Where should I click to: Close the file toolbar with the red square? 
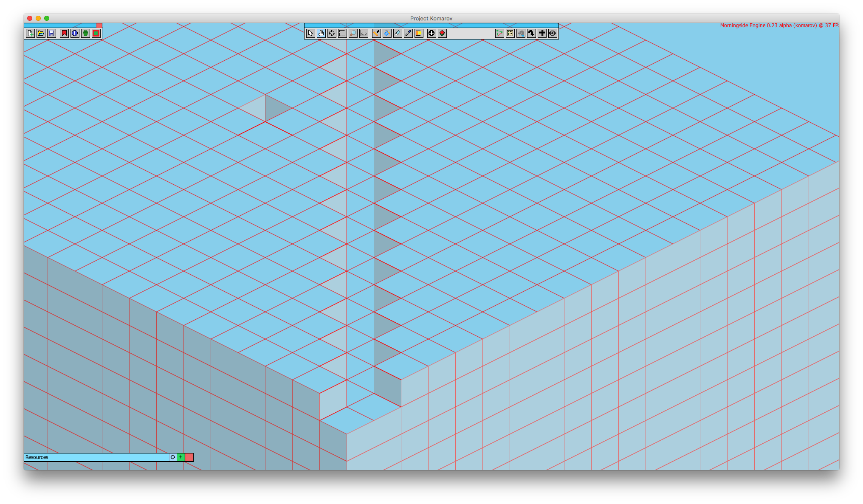(x=99, y=25)
